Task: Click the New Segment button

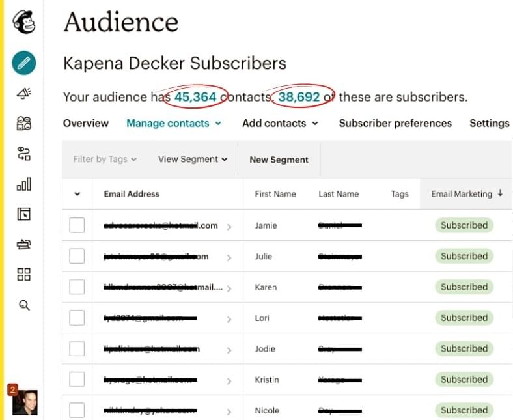Action: [x=279, y=160]
